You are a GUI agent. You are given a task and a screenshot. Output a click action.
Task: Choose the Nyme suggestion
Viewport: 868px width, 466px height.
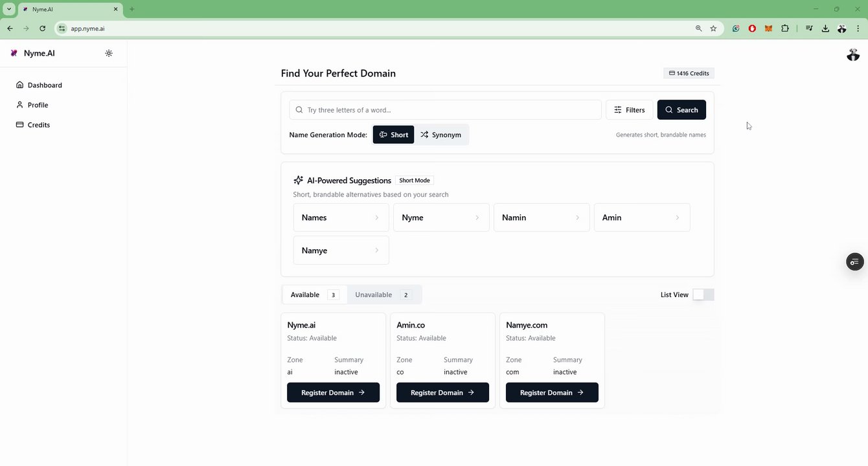441,217
